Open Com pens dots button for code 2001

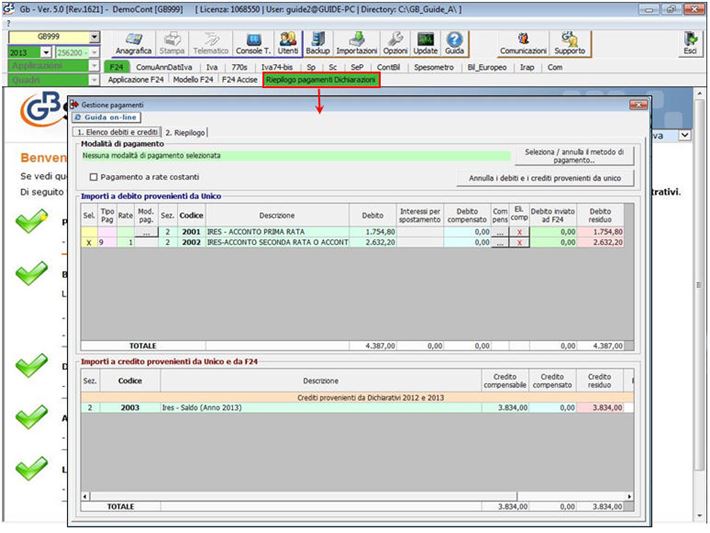tap(500, 232)
